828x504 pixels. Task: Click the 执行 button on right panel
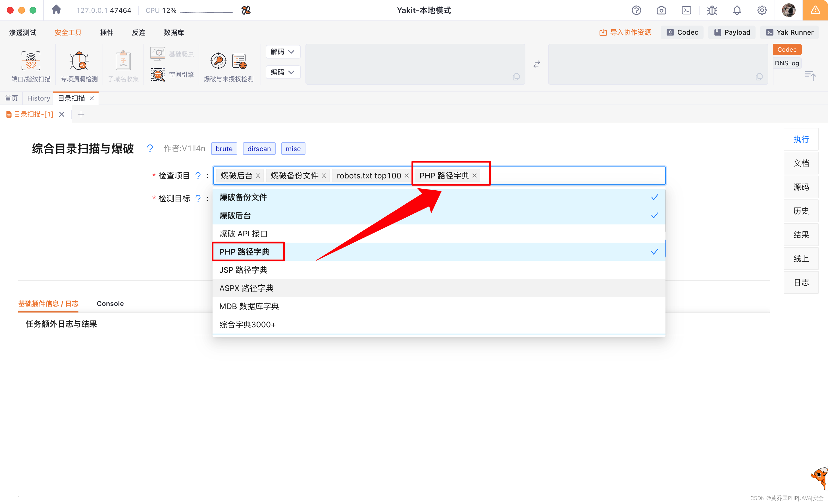tap(801, 139)
